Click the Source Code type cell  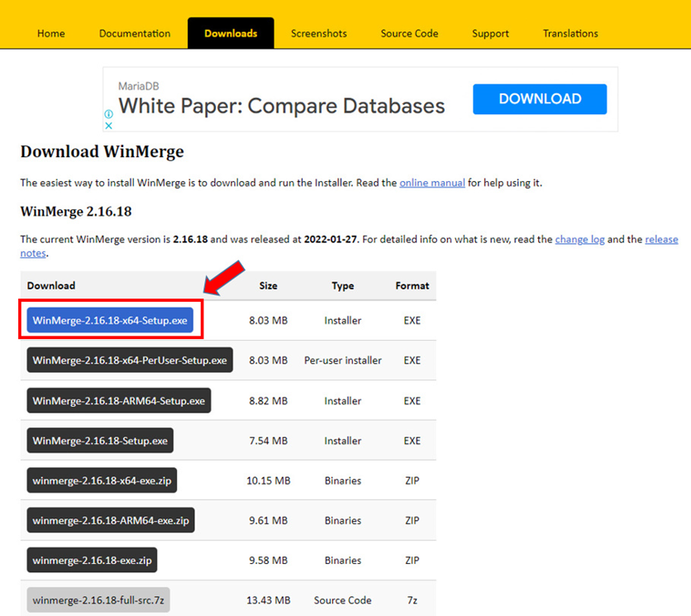[x=343, y=600]
